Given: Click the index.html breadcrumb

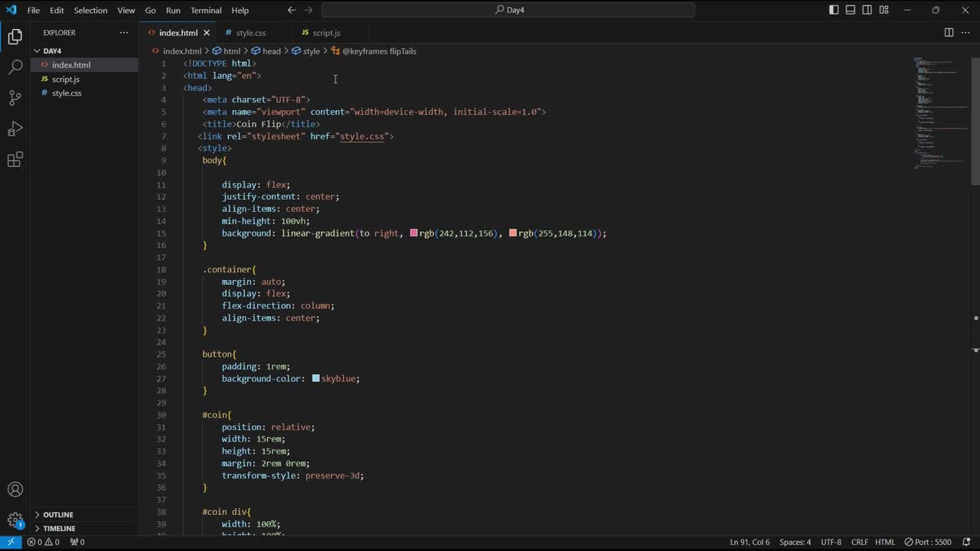Looking at the screenshot, I should [x=176, y=51].
